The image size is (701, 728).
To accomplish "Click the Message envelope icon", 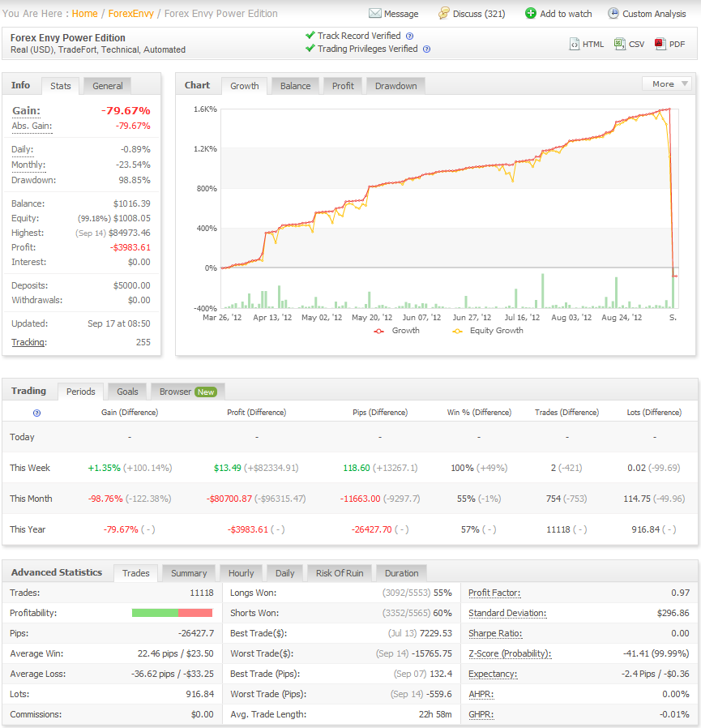I will pyautogui.click(x=374, y=14).
